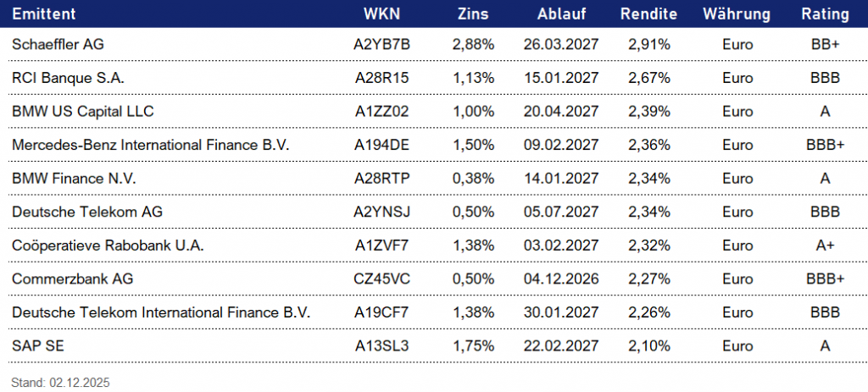The height and width of the screenshot is (392, 868).
Task: Open the Schaeffler AG row
Action: (58, 43)
